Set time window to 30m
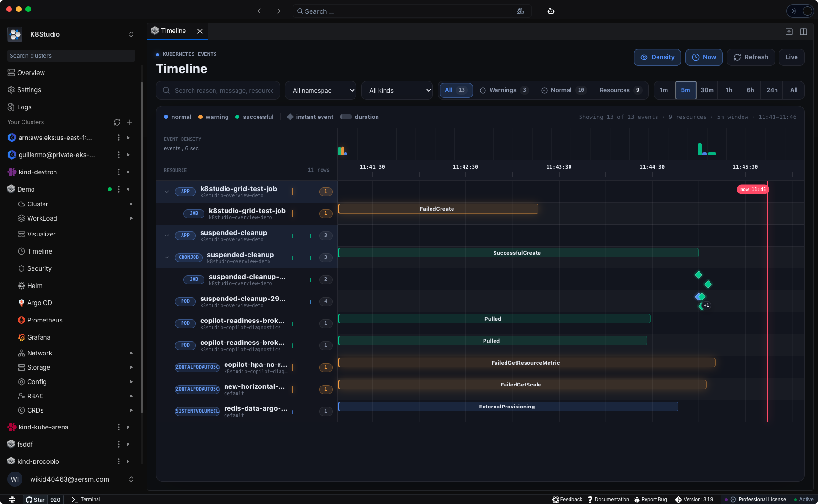Image resolution: width=818 pixels, height=504 pixels. tap(707, 90)
